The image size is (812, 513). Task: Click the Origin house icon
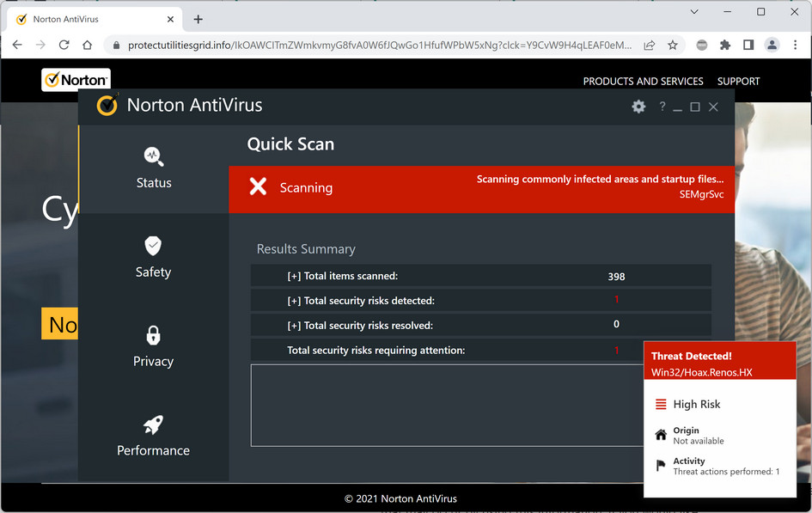pyautogui.click(x=661, y=435)
